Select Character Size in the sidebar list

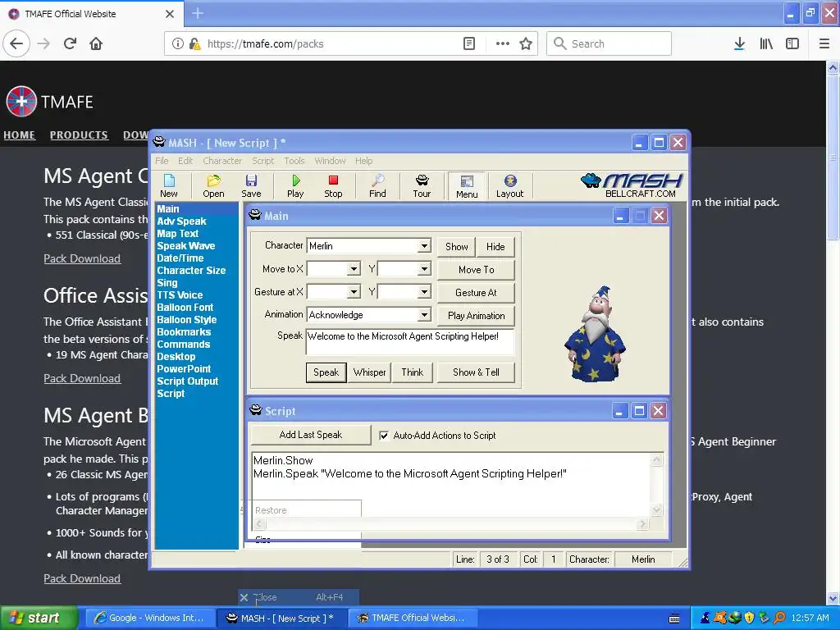pyautogui.click(x=191, y=271)
